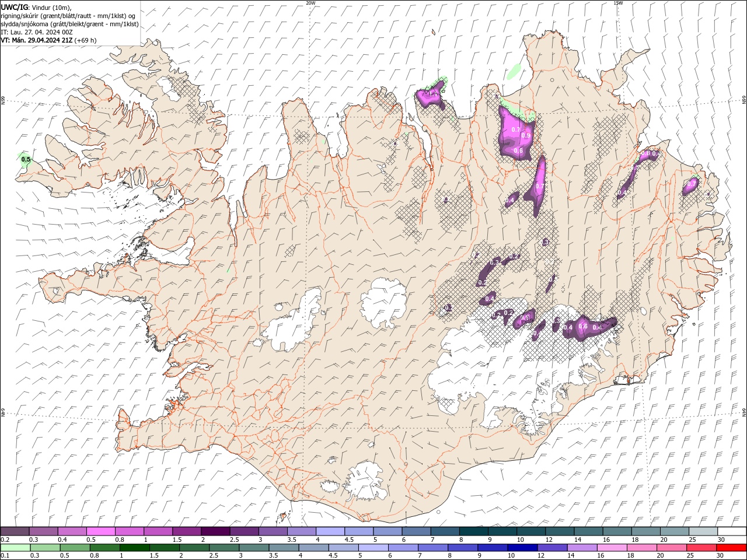The height and width of the screenshot is (560, 747).
Task: Click the lower legend swatch starting at 2.5
Action: (224, 548)
